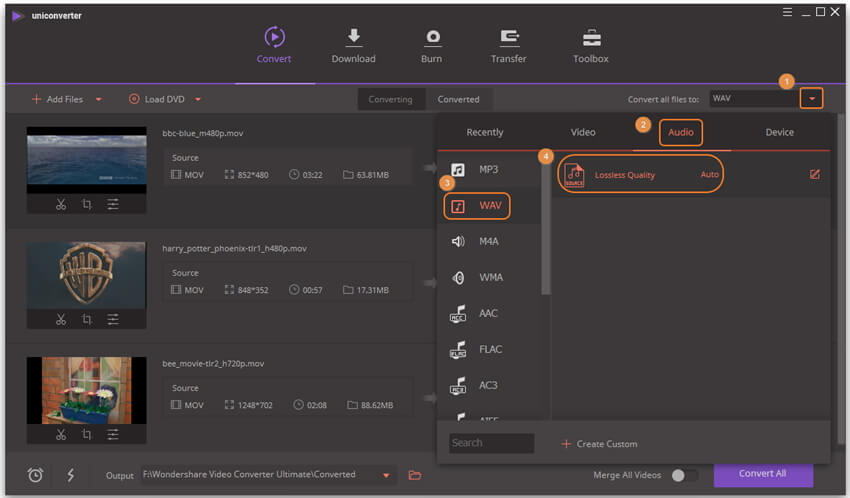Open the bbc-blue ocean video thumbnail
This screenshot has height=498, width=850.
coord(87,160)
